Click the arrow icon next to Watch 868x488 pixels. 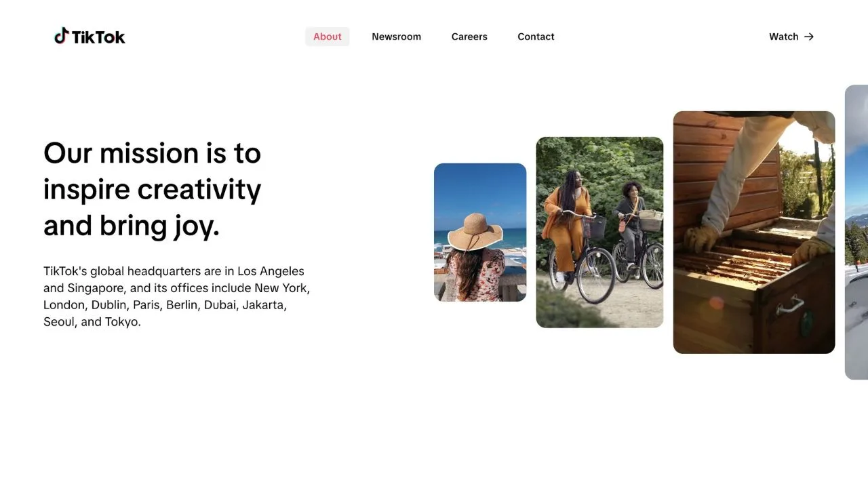pos(810,37)
